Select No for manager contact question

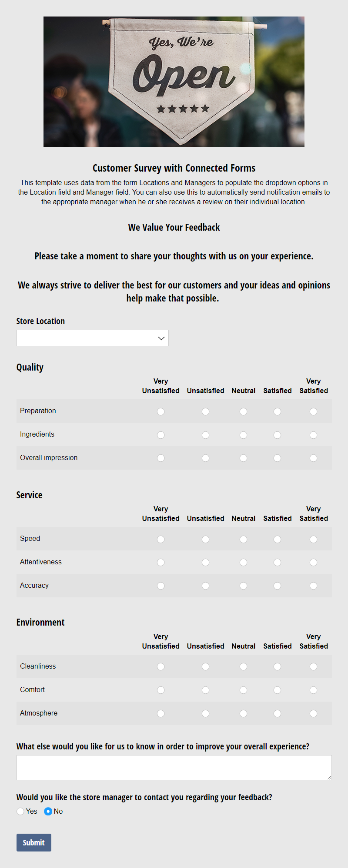[47, 811]
